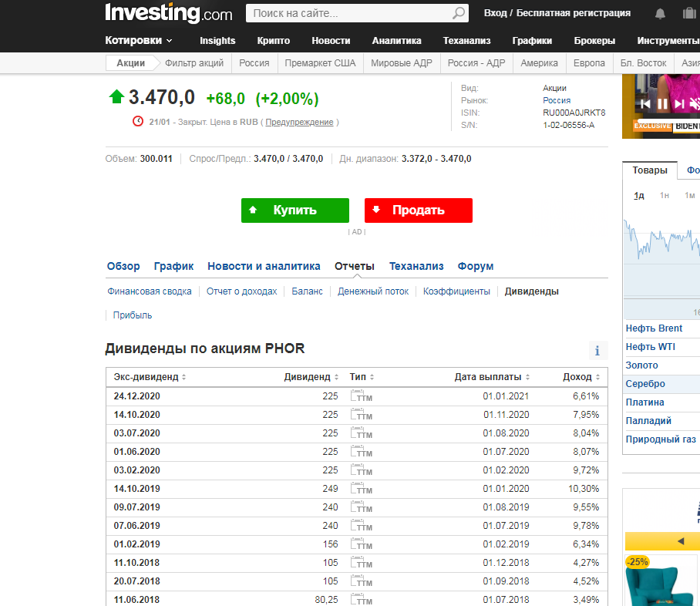The image size is (700, 606).
Task: Pause the video ad
Action: (662, 104)
